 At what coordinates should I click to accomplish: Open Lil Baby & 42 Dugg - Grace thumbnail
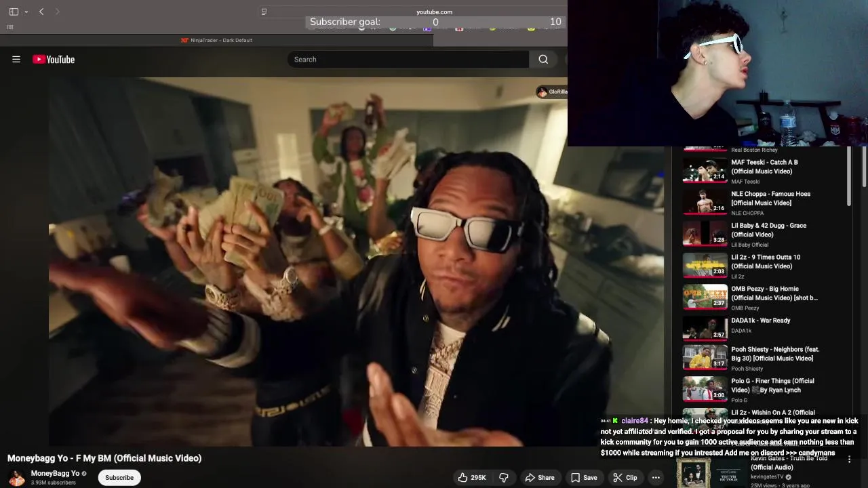point(705,235)
